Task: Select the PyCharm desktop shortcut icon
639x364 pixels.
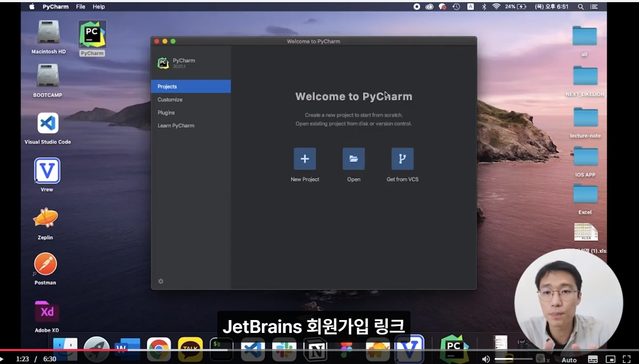Action: point(92,34)
